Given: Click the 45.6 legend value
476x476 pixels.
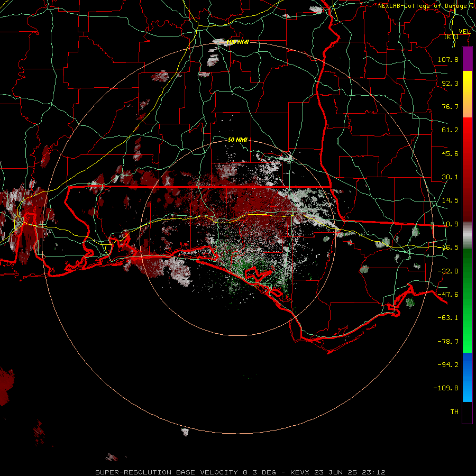Looking at the screenshot, I should (x=450, y=153).
